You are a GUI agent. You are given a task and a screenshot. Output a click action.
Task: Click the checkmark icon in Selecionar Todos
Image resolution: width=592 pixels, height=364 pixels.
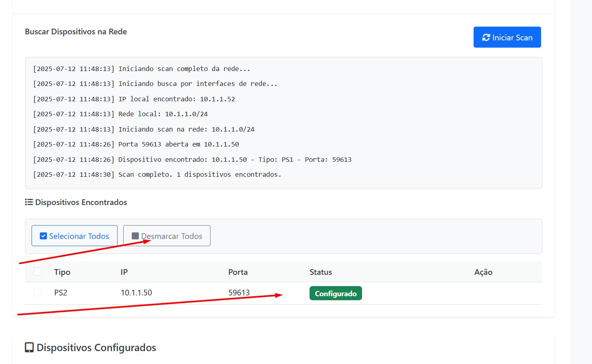click(43, 236)
